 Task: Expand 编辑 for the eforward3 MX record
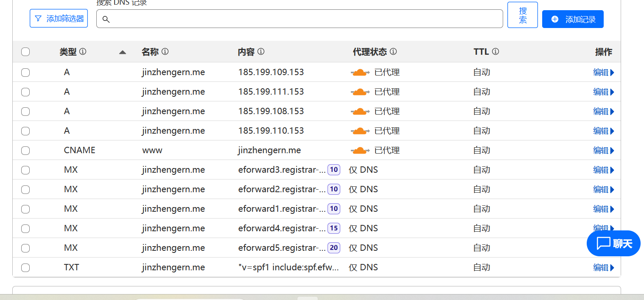(x=604, y=170)
